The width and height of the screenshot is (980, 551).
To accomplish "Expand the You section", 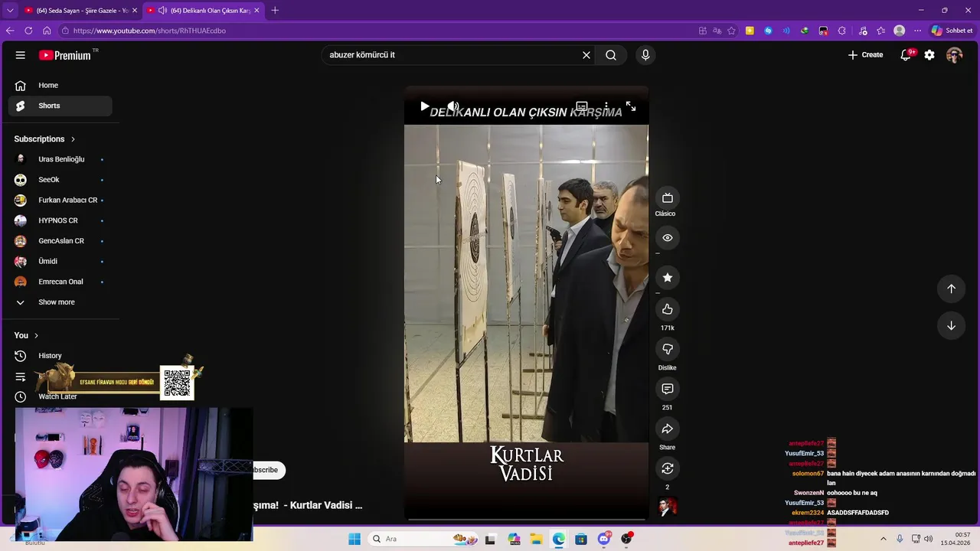I will [26, 335].
